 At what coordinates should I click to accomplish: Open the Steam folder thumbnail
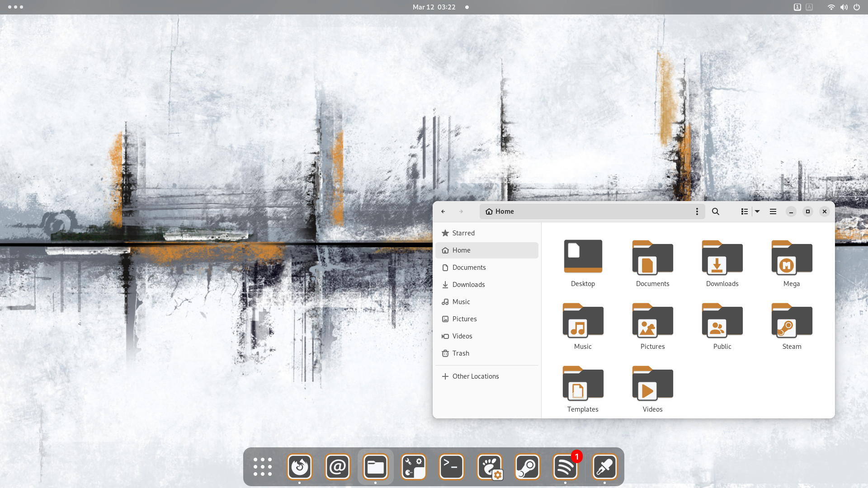pyautogui.click(x=792, y=321)
